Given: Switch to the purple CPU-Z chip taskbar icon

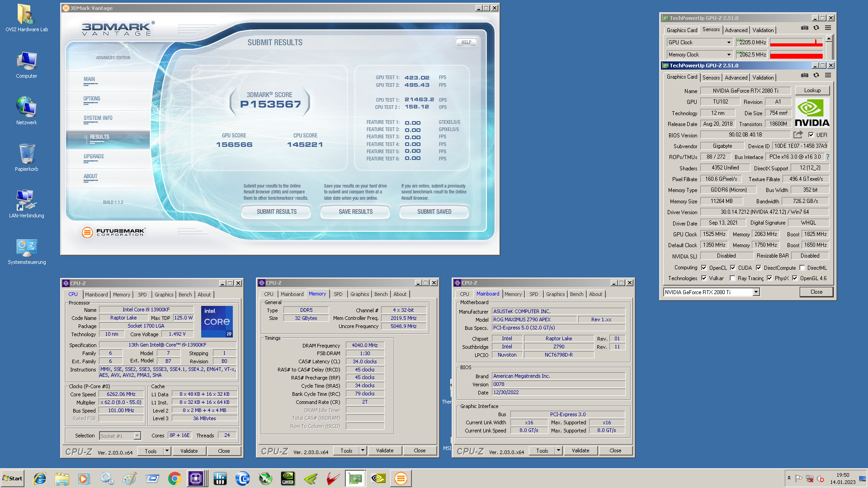Looking at the screenshot, I should [196, 479].
